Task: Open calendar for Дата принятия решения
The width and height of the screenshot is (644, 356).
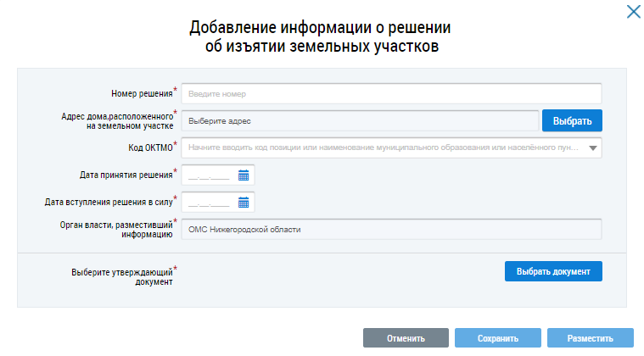Action: coord(244,175)
